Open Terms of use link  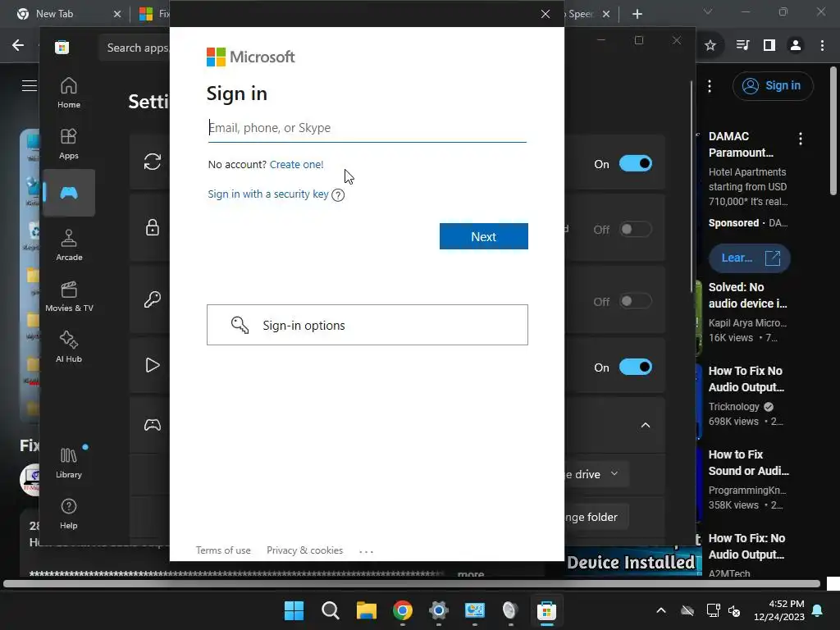(x=223, y=550)
